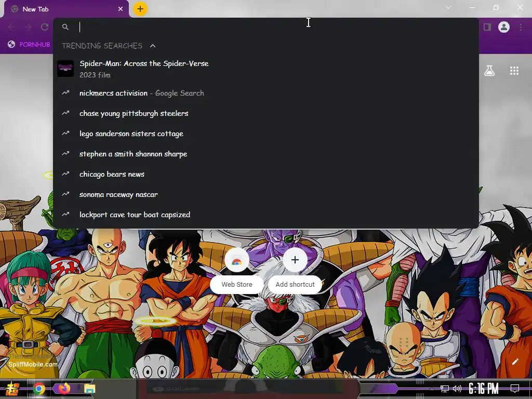The width and height of the screenshot is (532, 399).
Task: Open the first bookmark in bookmarks bar
Action: 29,45
